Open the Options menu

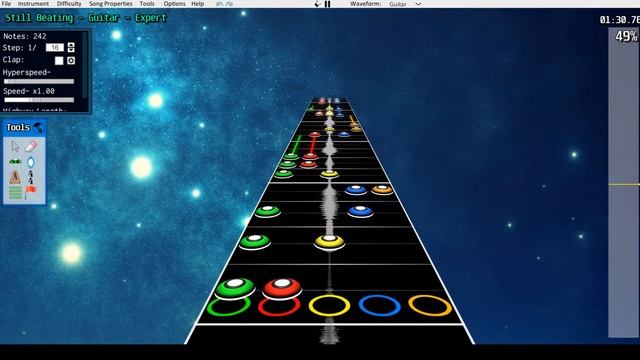[x=174, y=4]
